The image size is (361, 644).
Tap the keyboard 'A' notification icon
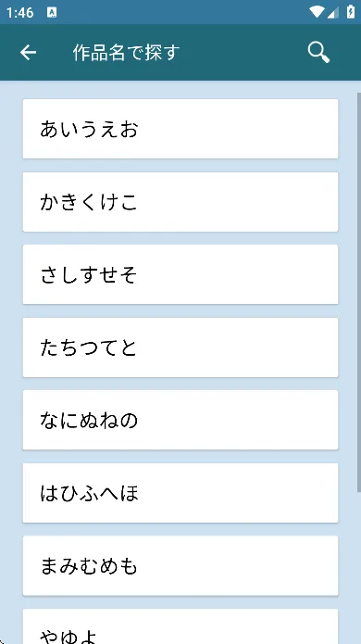pos(52,12)
